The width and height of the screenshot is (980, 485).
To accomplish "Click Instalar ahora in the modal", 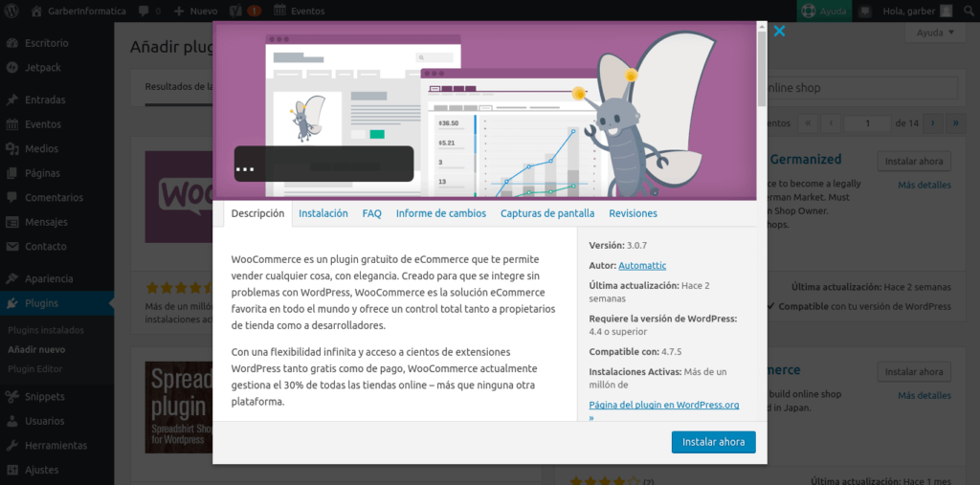I will pos(713,442).
